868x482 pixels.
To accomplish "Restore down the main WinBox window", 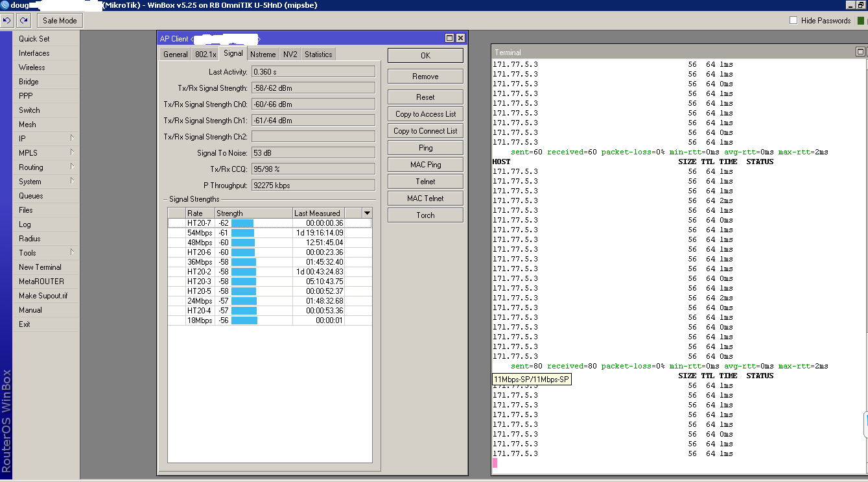I will pyautogui.click(x=861, y=5).
